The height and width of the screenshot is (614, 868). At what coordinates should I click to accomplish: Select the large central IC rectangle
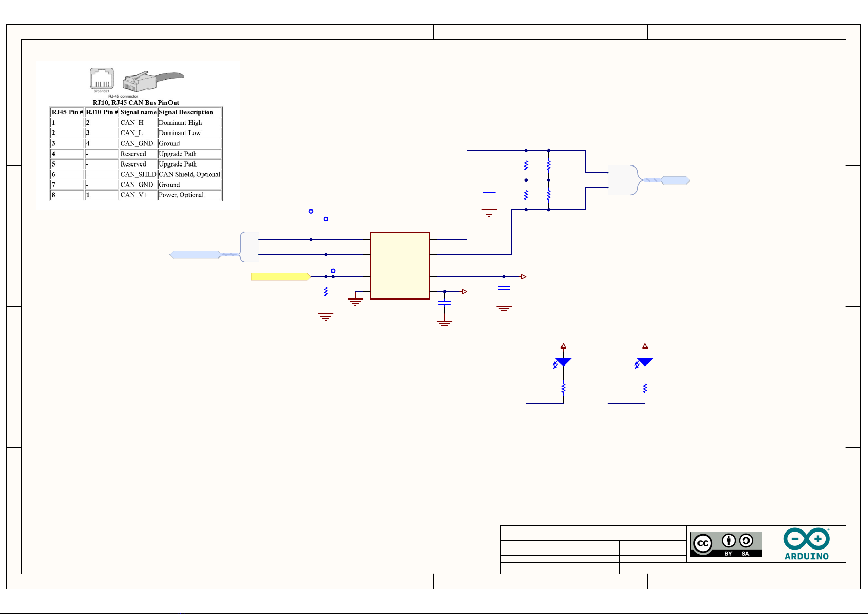pos(400,265)
